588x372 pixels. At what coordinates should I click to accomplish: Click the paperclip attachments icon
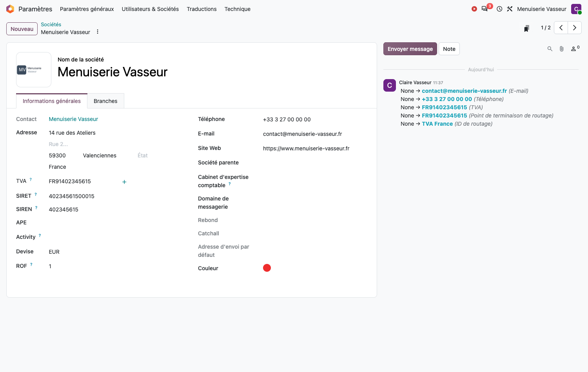(562, 49)
